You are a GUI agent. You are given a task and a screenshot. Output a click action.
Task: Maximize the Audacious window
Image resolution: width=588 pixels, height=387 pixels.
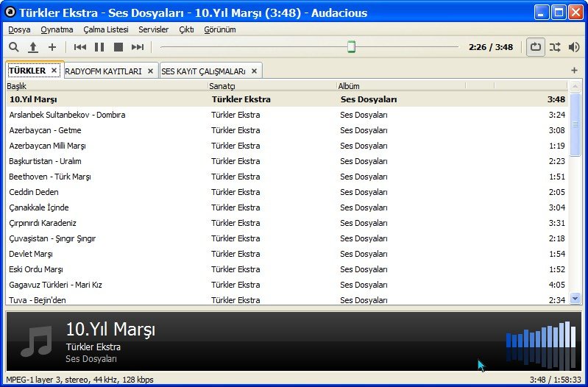point(559,13)
